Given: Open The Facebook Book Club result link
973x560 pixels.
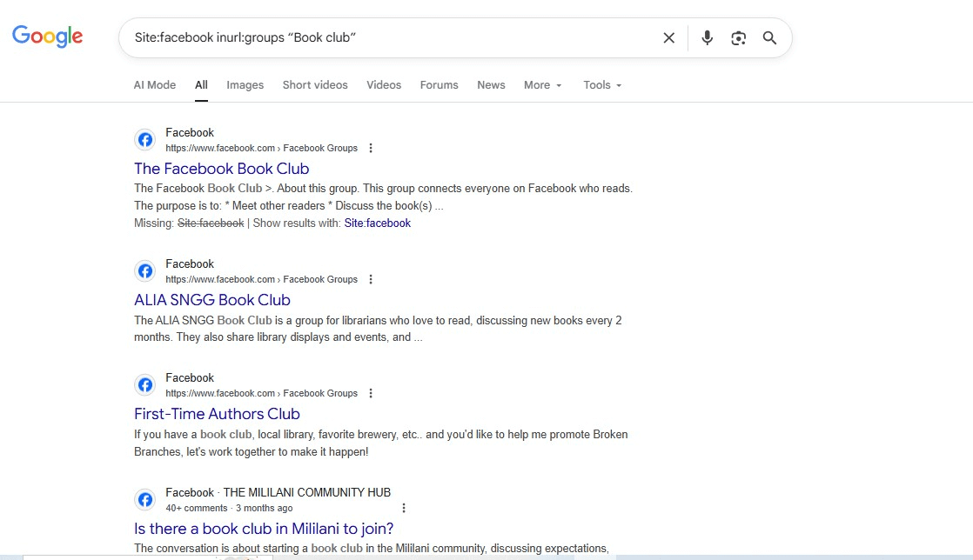Looking at the screenshot, I should [x=221, y=168].
